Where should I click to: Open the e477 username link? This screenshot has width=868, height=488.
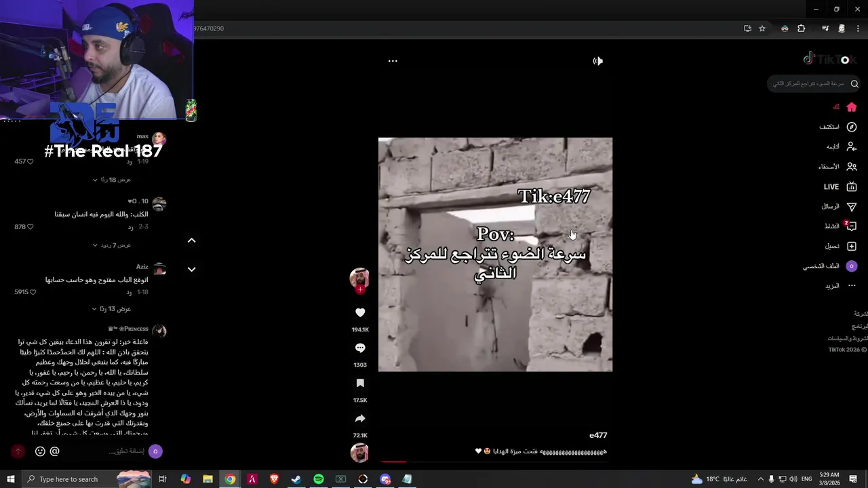pyautogui.click(x=598, y=435)
